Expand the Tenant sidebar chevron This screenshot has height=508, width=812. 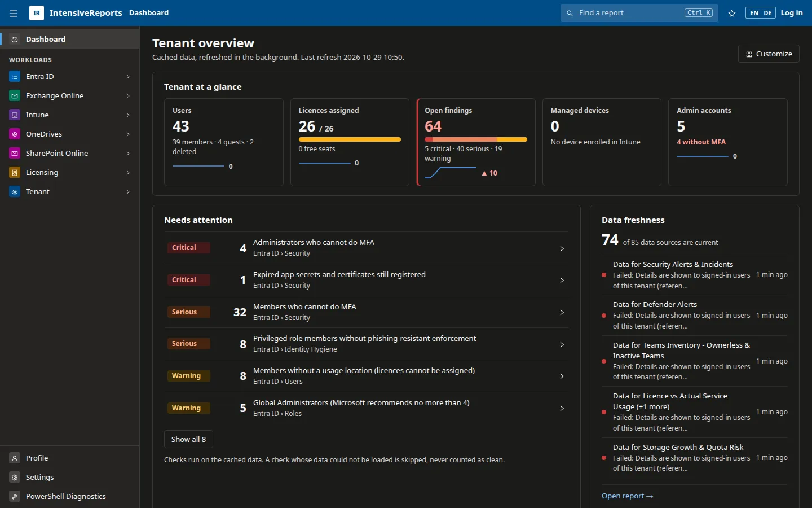pyautogui.click(x=128, y=192)
